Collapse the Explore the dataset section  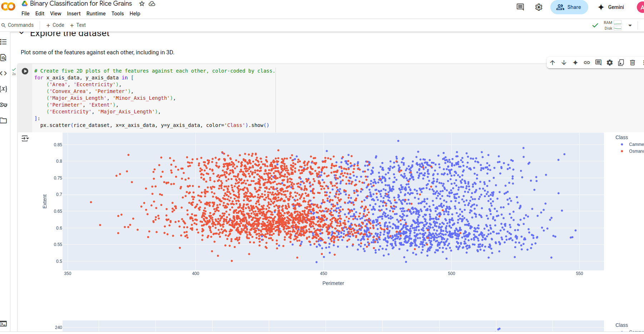(22, 33)
